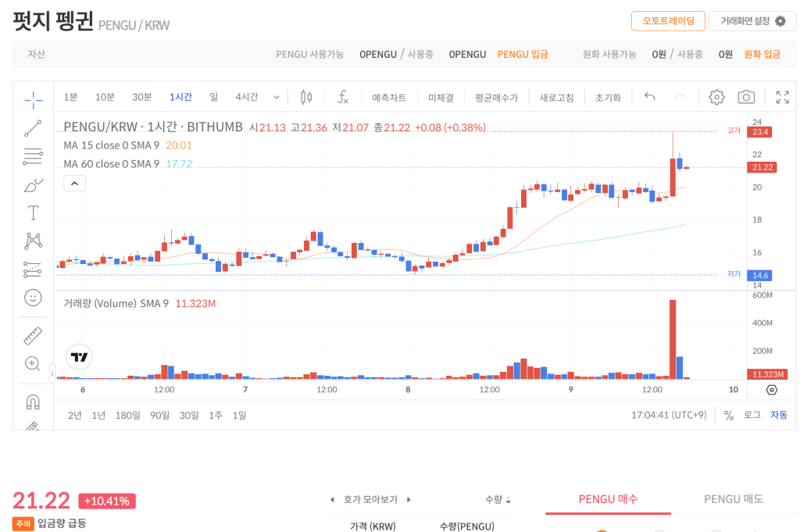Set chart range to 180일
This screenshot has height=532, width=800.
(127, 415)
